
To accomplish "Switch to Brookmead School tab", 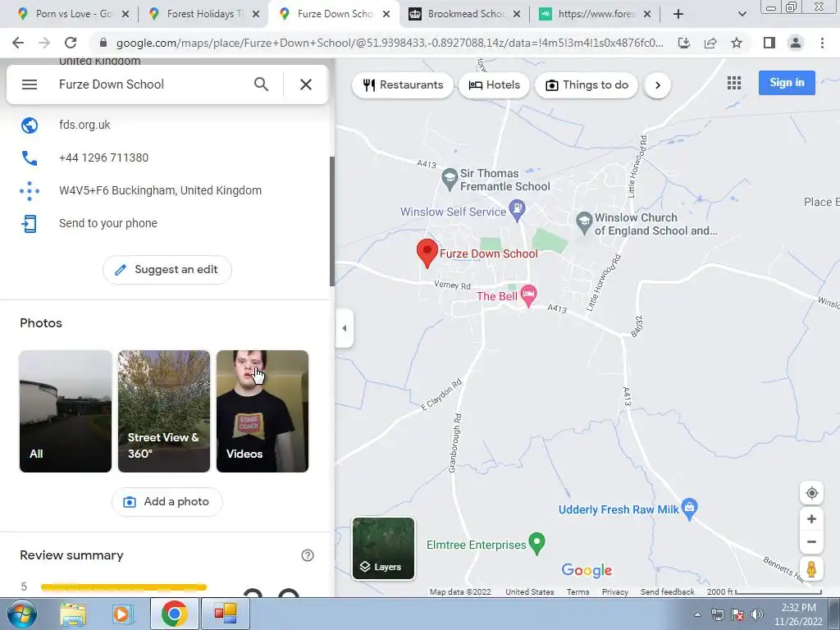I will [x=465, y=14].
